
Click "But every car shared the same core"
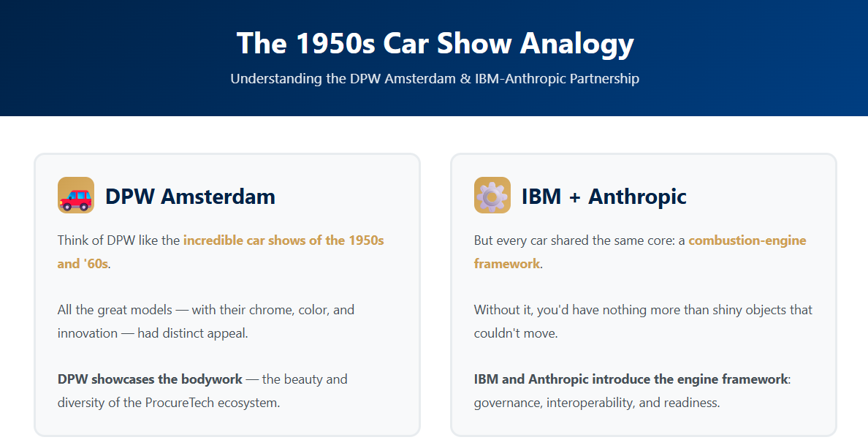(x=572, y=240)
